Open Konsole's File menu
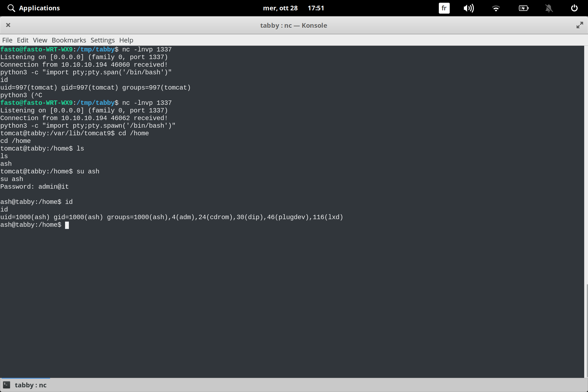The width and height of the screenshot is (588, 392). tap(7, 40)
